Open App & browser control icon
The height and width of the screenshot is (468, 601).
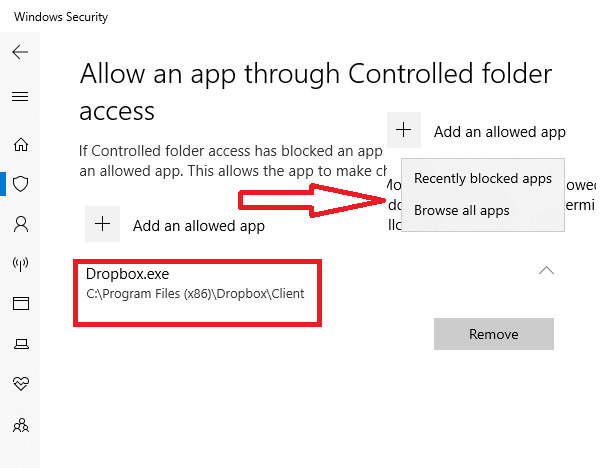pos(20,304)
